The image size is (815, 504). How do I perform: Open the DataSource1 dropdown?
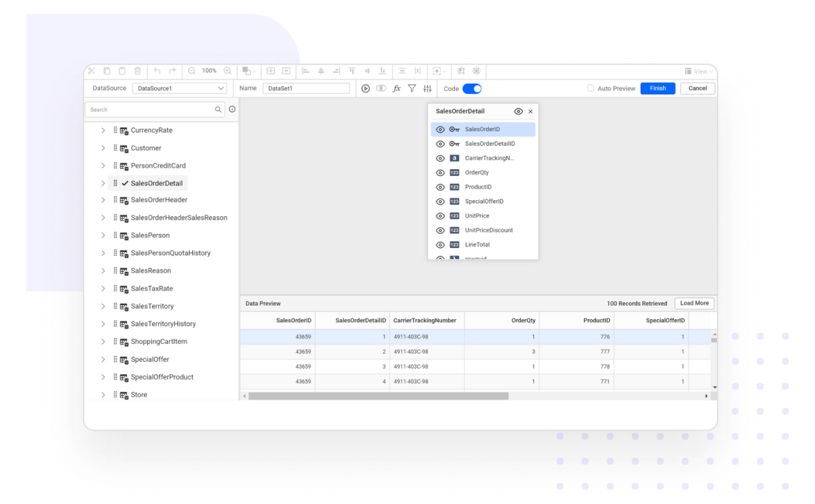[180, 88]
